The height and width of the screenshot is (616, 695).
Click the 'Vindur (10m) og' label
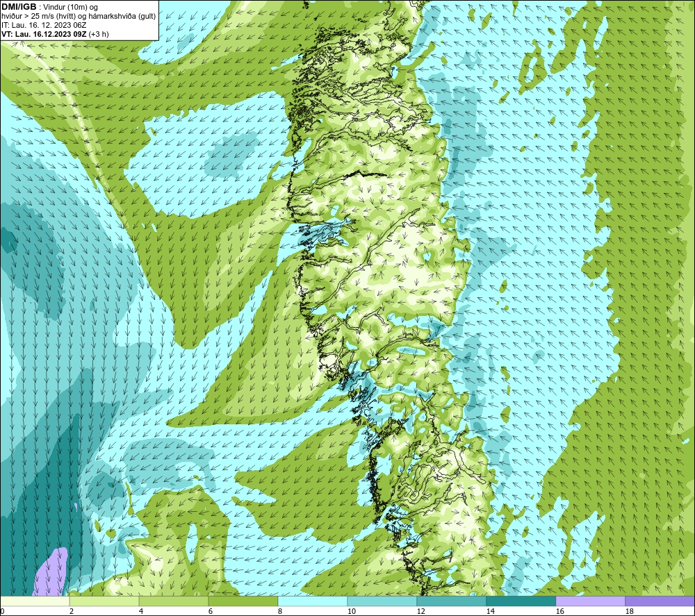(70, 8)
